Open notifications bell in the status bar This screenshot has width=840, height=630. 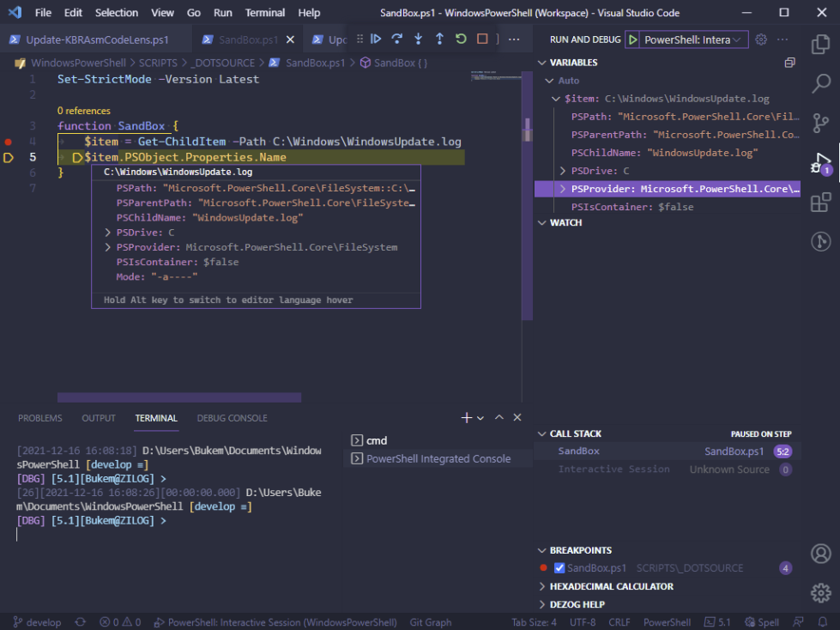823,622
